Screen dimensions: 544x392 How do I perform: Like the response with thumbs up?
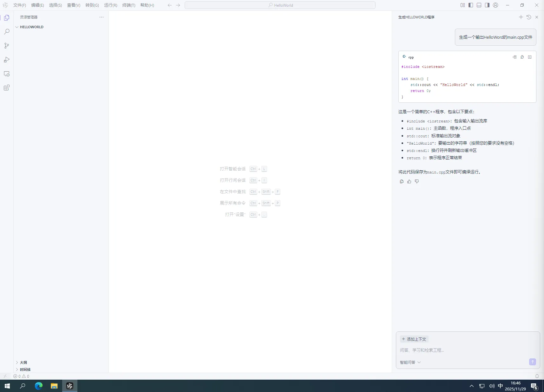point(409,181)
